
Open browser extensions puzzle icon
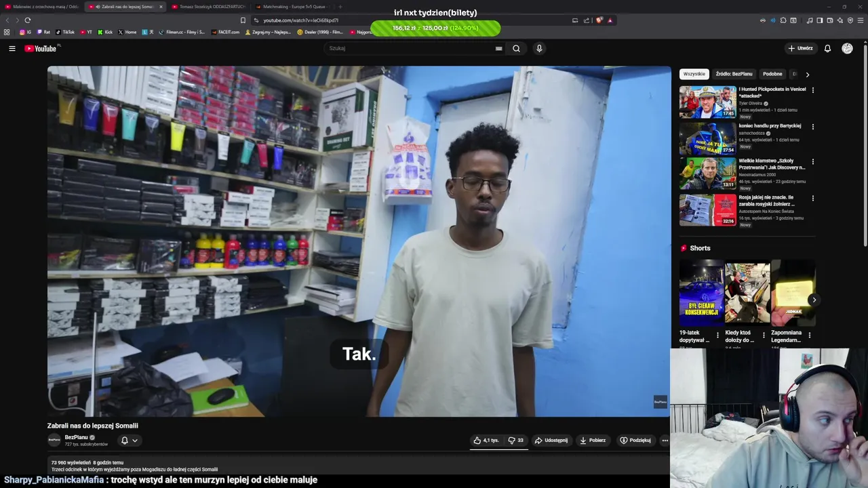783,20
